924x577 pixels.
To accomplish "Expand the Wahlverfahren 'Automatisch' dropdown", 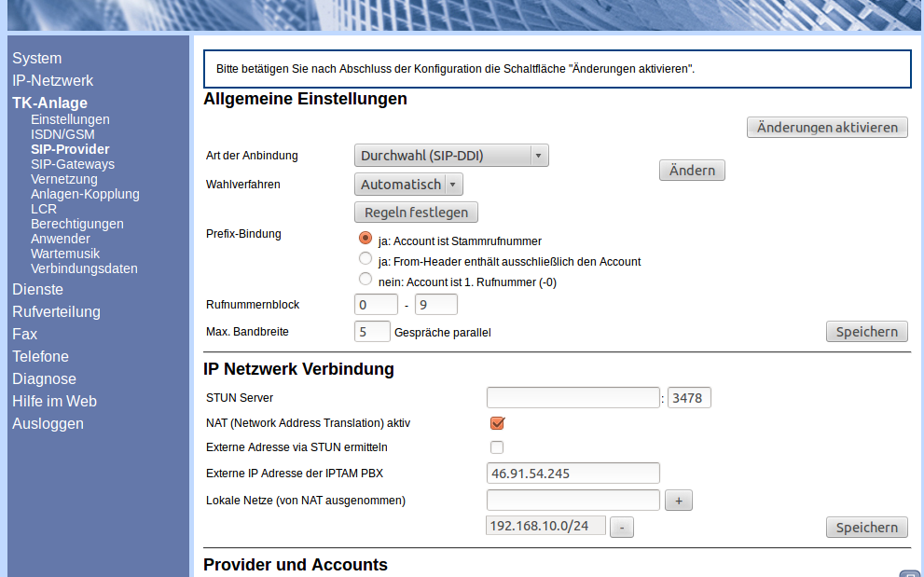I will (x=408, y=185).
